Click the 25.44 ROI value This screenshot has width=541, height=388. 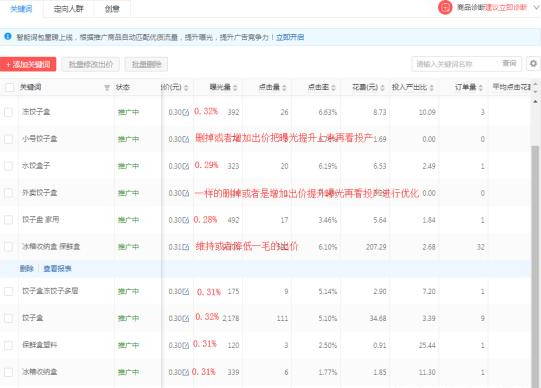click(x=427, y=345)
